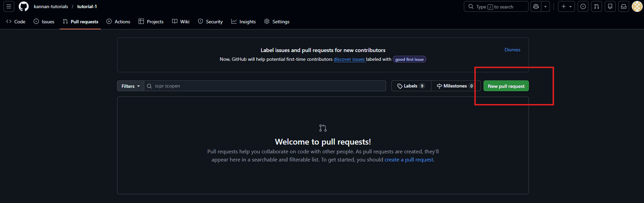Click the user profile avatar
This screenshot has height=203, width=644.
point(637,6)
